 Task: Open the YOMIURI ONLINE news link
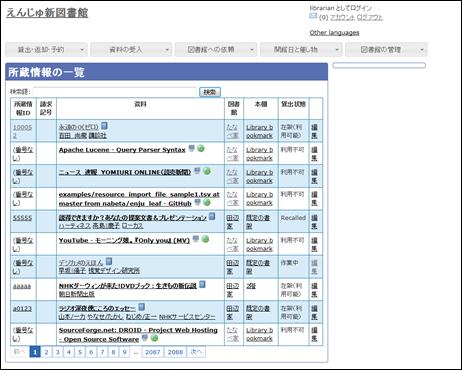click(125, 172)
